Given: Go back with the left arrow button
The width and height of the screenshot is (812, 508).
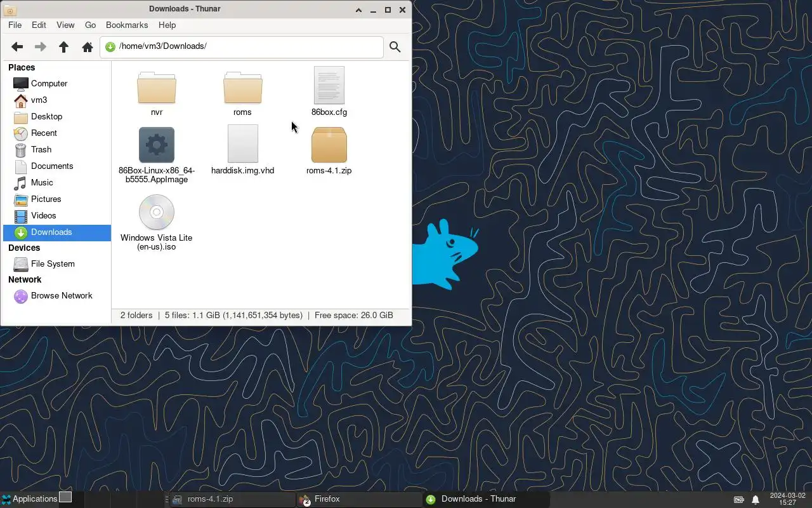Looking at the screenshot, I should [17, 47].
